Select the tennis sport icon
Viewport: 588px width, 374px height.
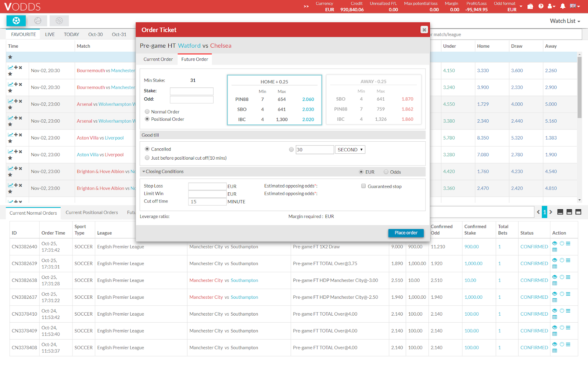pos(38,21)
